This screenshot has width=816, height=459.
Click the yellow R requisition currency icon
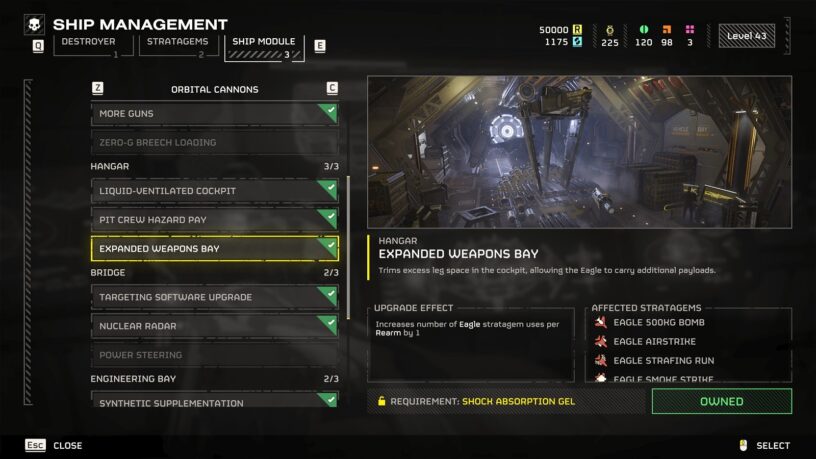pyautogui.click(x=577, y=30)
